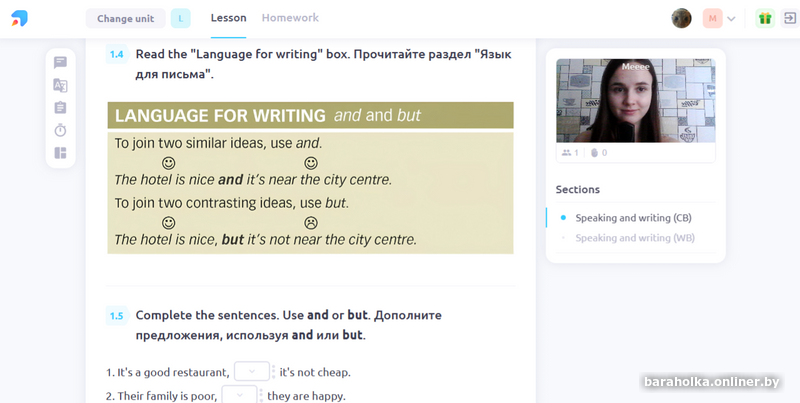
Task: Click the Language for writing box image
Action: click(310, 178)
